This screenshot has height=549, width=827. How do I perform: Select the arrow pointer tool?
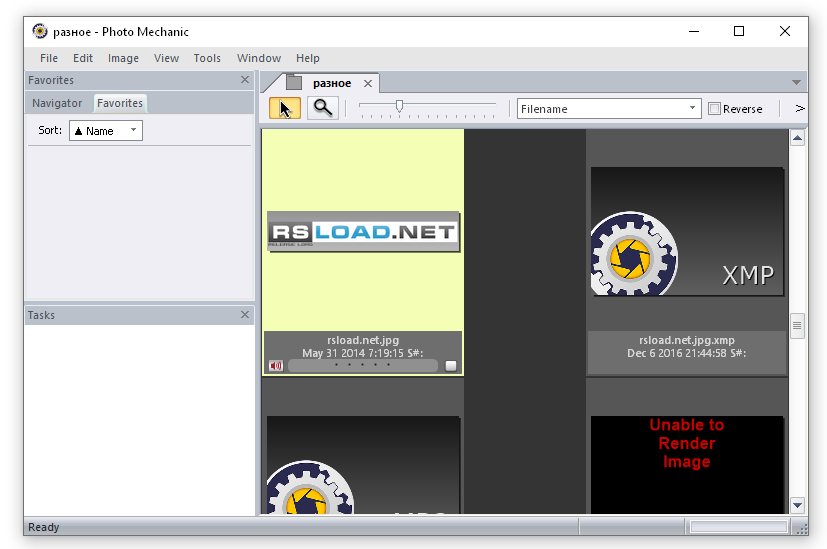(x=284, y=109)
